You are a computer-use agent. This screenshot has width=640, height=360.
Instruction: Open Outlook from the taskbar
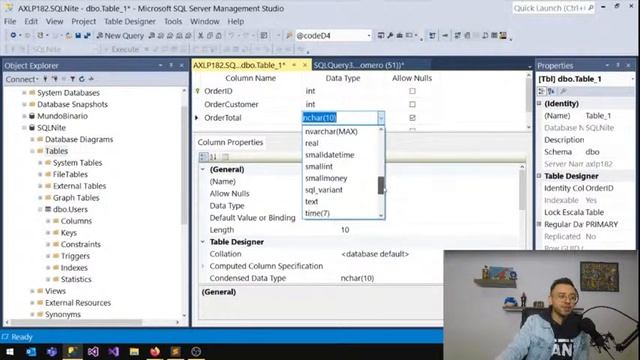31,351
